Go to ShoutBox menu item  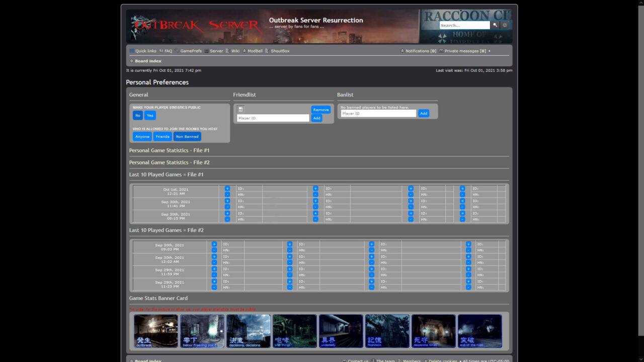280,51
